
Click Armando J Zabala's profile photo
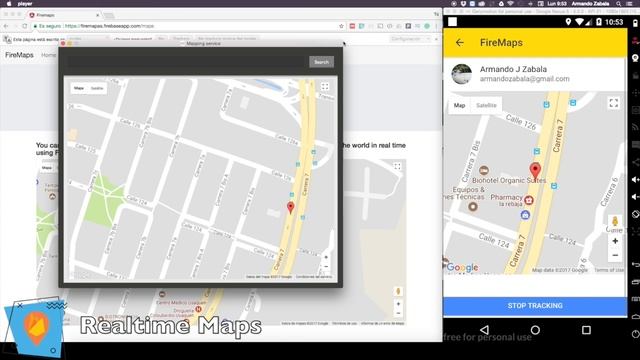tap(462, 74)
